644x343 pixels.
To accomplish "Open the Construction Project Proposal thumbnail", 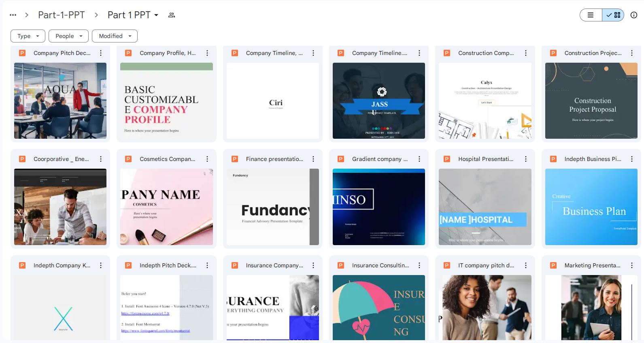I will click(591, 101).
